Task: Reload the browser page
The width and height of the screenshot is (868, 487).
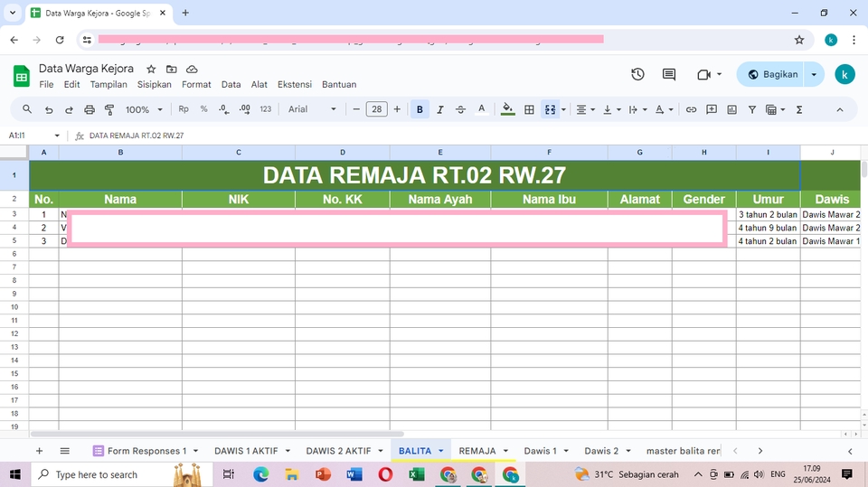Action: (x=60, y=40)
